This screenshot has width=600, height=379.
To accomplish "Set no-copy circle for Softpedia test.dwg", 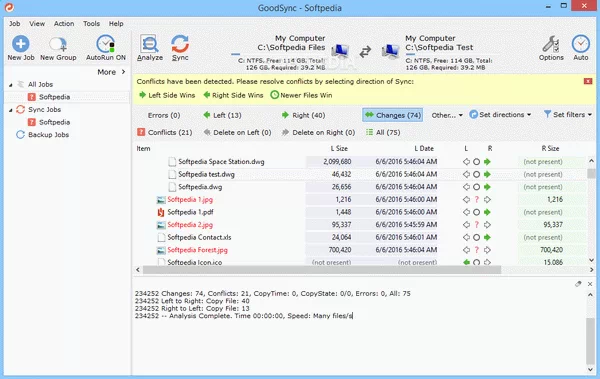I will (476, 174).
